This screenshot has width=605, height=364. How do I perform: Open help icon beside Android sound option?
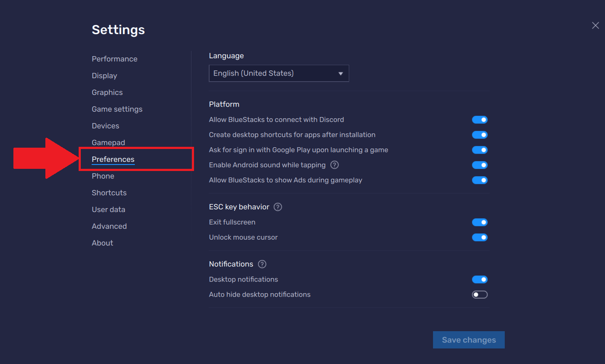tap(334, 165)
